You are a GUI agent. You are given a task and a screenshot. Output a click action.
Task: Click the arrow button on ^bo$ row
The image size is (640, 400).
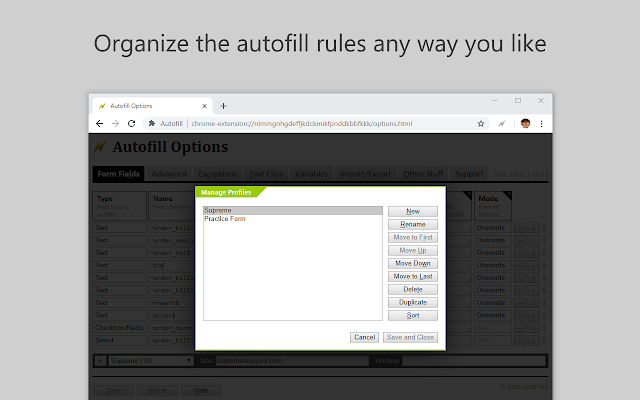533,265
